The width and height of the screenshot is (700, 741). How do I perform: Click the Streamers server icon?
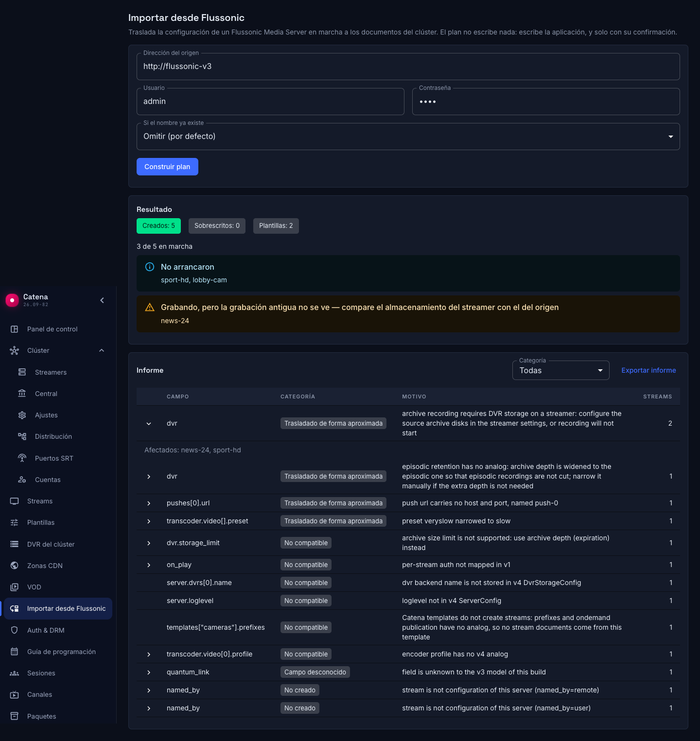(x=22, y=372)
